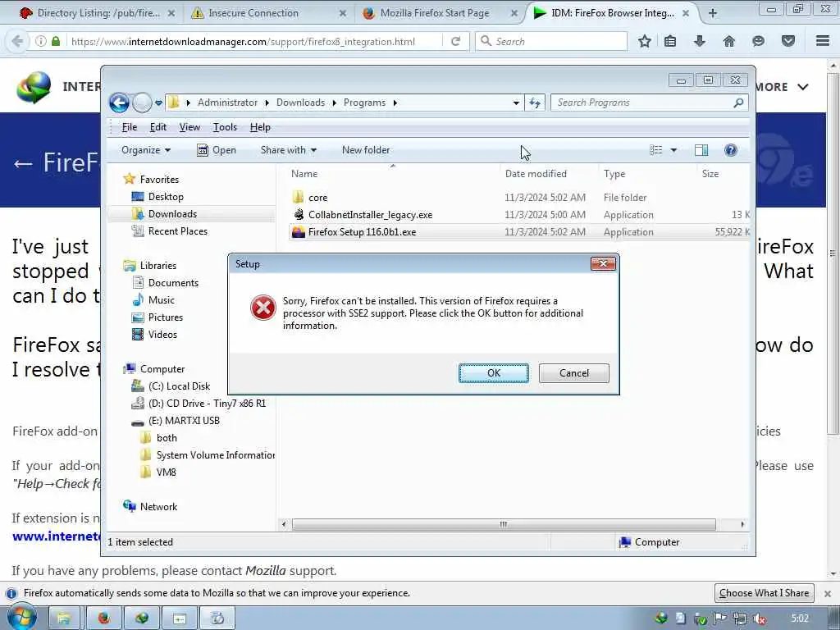Select Desktop in Favorites
Screen dimensions: 840x630
tap(166, 197)
